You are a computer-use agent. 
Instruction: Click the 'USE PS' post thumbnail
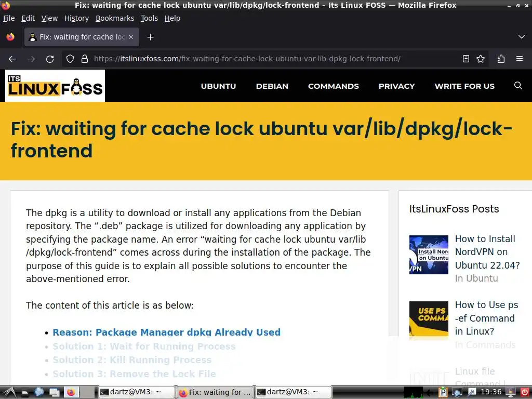(x=429, y=321)
